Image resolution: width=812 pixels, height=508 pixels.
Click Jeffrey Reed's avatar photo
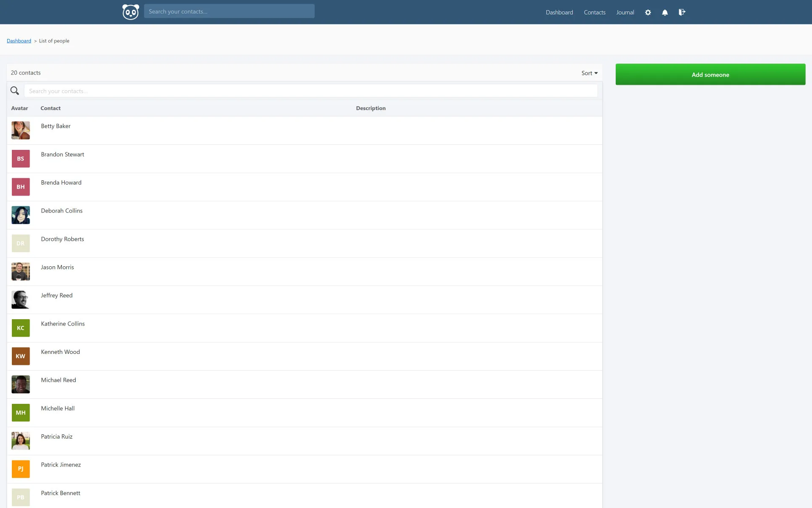click(21, 300)
